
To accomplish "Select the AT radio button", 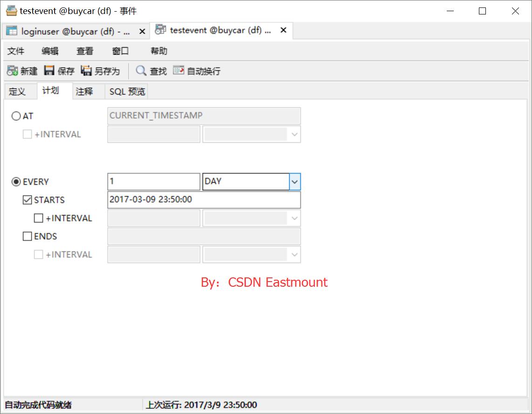I will point(16,116).
